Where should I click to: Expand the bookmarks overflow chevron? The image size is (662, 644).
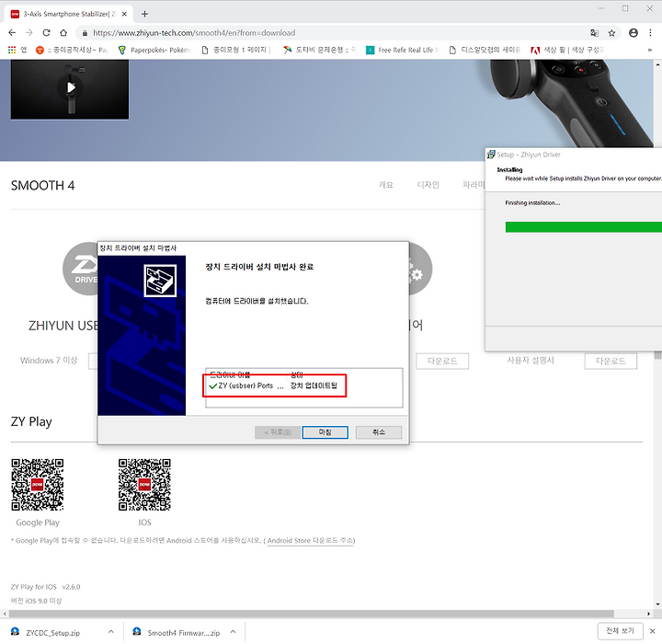650,50
